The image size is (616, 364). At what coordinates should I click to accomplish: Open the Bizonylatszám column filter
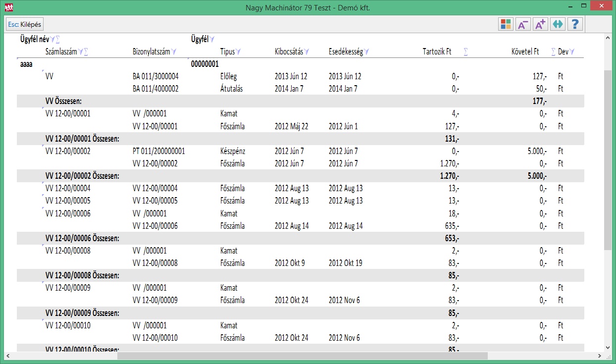tap(174, 52)
